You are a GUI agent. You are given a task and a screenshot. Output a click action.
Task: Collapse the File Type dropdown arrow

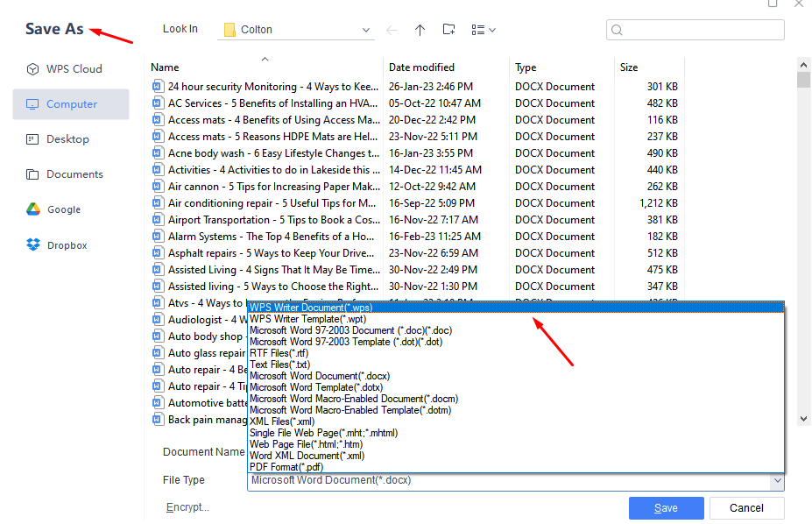[x=777, y=481]
